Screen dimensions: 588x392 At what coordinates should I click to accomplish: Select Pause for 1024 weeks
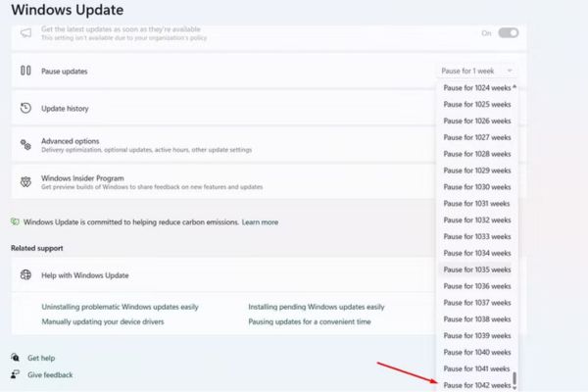tap(477, 88)
